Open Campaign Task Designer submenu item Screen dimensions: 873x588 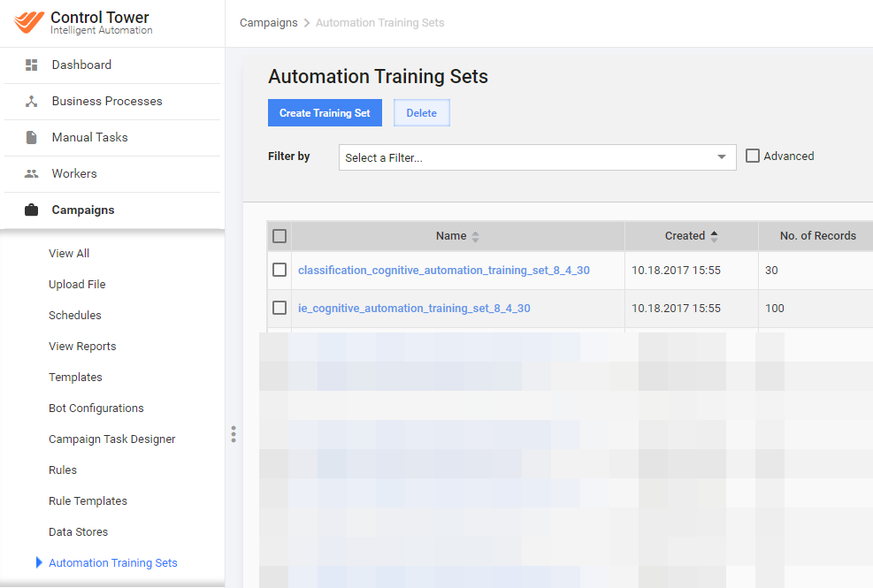(112, 439)
